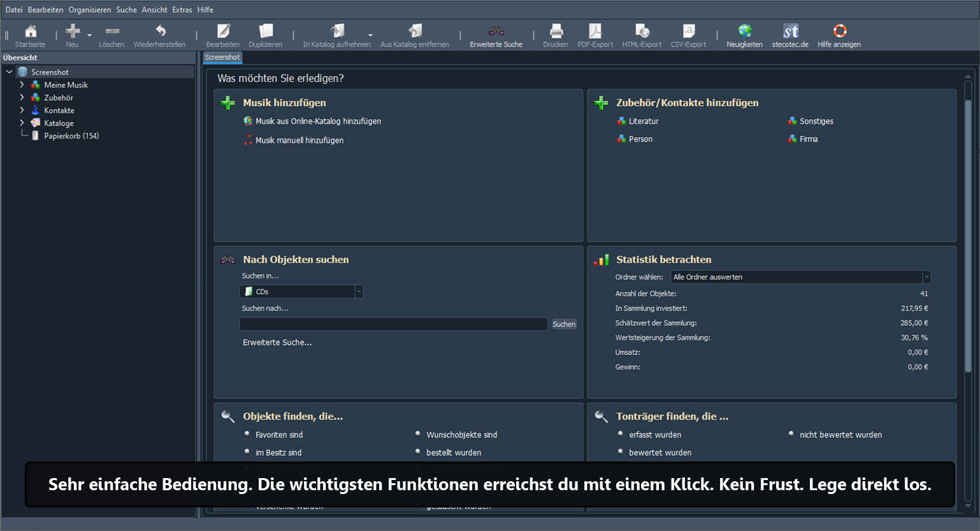Open the Alle Ordner auswerten dropdown
This screenshot has height=531, width=980.
(x=800, y=277)
